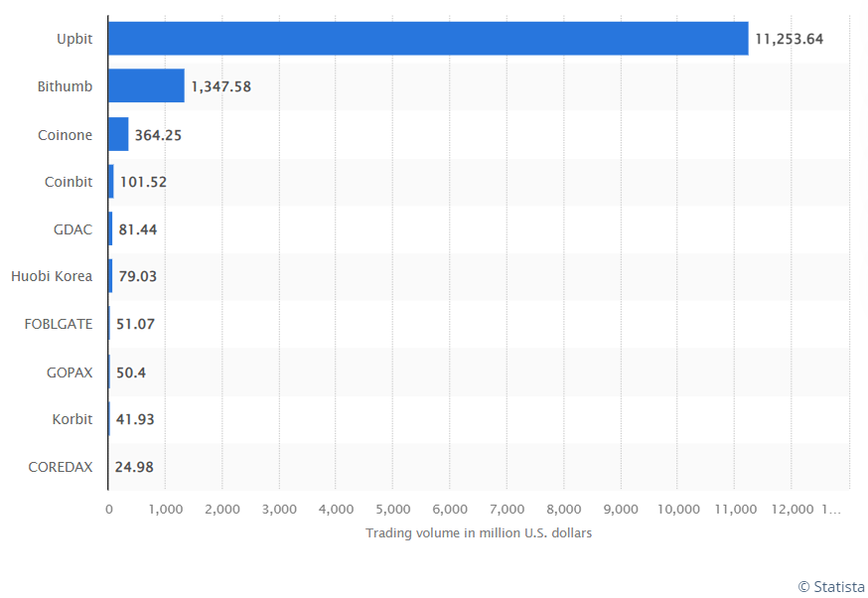Screen dimensions: 868x598
Task: Click the COREDAX category label
Action: tap(61, 467)
